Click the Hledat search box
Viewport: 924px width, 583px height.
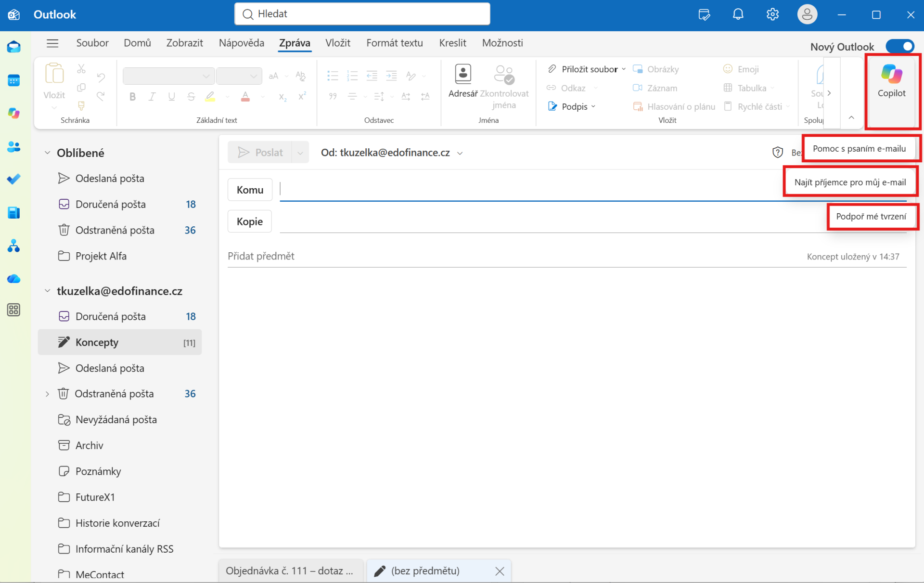[x=362, y=14]
